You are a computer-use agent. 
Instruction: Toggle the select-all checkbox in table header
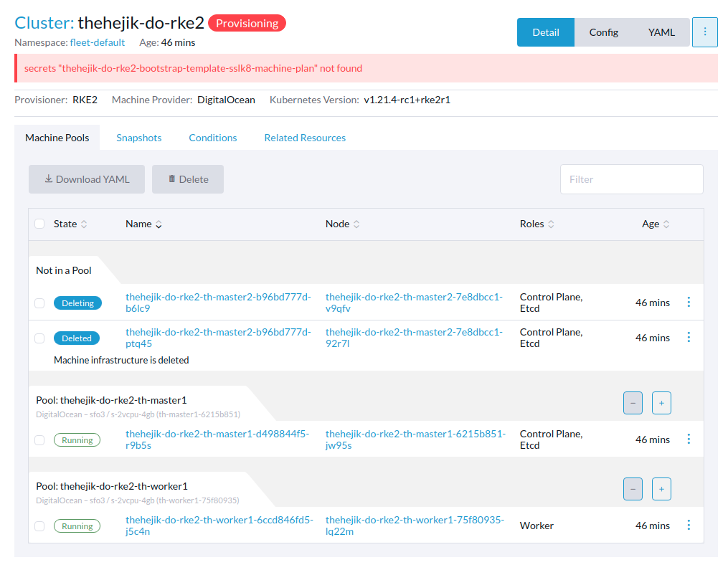click(x=39, y=224)
